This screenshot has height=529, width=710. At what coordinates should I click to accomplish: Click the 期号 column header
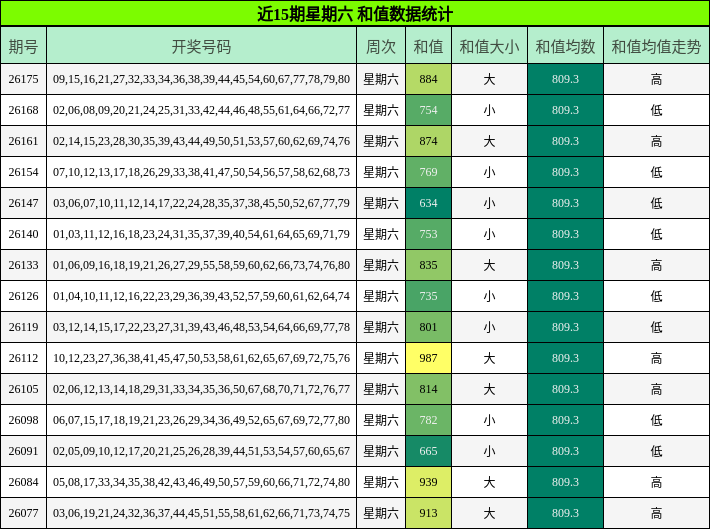[24, 45]
